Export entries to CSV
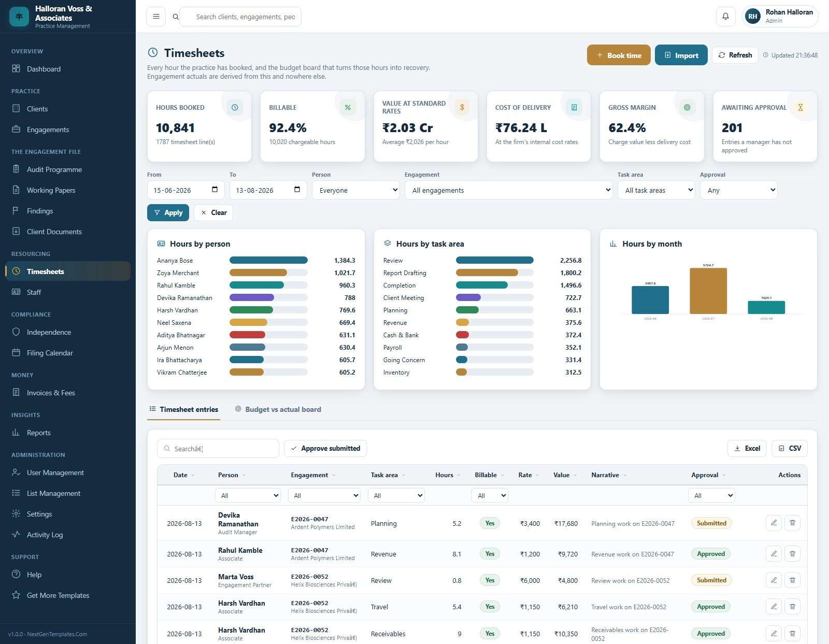This screenshot has width=829, height=644. pyautogui.click(x=790, y=448)
